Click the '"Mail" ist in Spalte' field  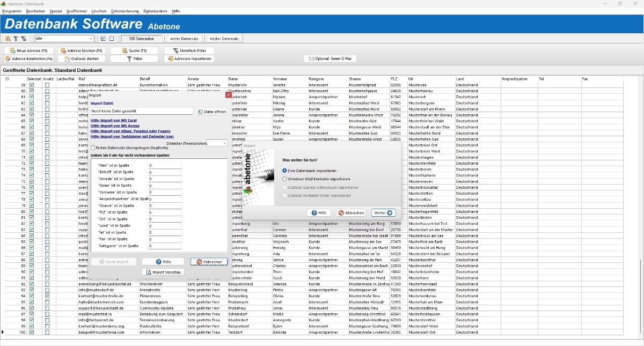coord(165,166)
